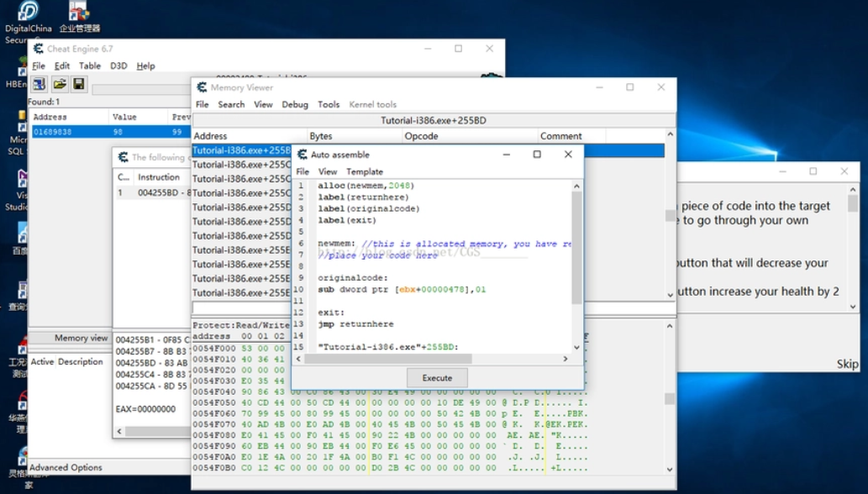Viewport: 868px width, 494px height.
Task: Click the Opcode column header in Memory Viewer
Action: pyautogui.click(x=470, y=136)
